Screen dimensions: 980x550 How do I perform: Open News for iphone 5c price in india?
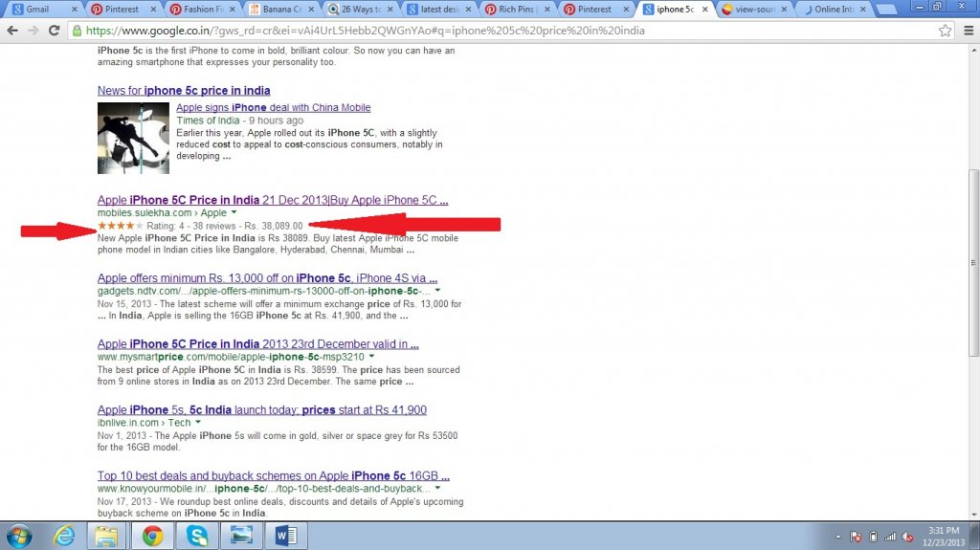click(184, 91)
